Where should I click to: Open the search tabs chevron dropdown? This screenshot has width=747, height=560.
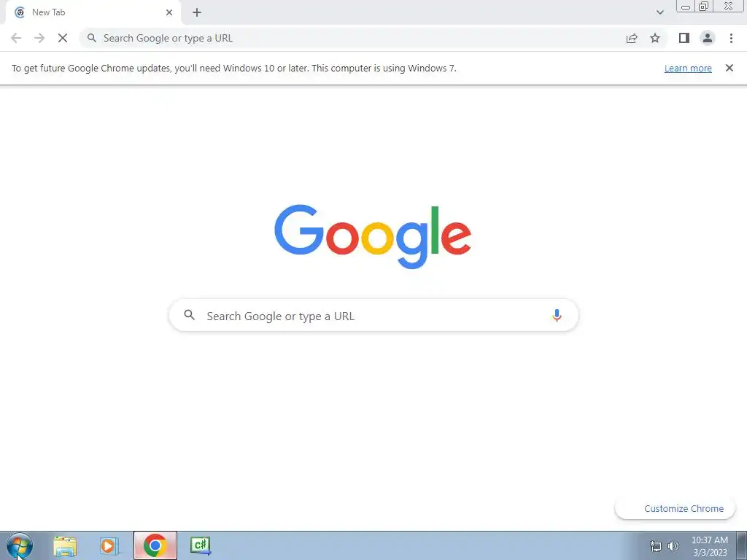[659, 12]
